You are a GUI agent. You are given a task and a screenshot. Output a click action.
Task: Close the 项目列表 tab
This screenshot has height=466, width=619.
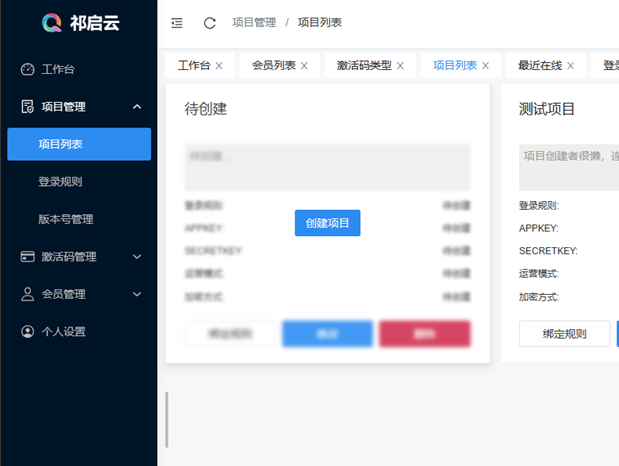point(485,66)
